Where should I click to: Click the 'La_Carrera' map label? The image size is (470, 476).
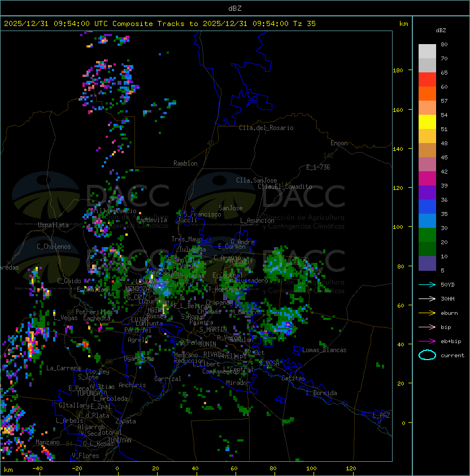(x=63, y=368)
